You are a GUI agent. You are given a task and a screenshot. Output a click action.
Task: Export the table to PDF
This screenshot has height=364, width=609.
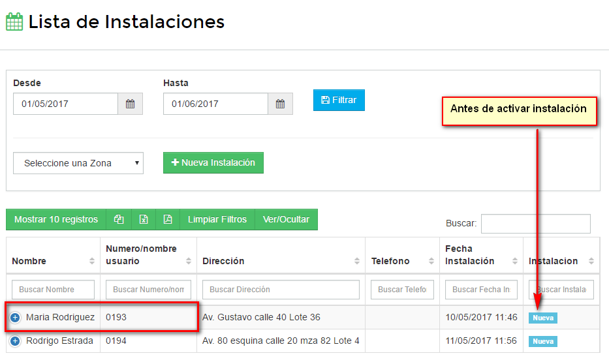pos(168,220)
